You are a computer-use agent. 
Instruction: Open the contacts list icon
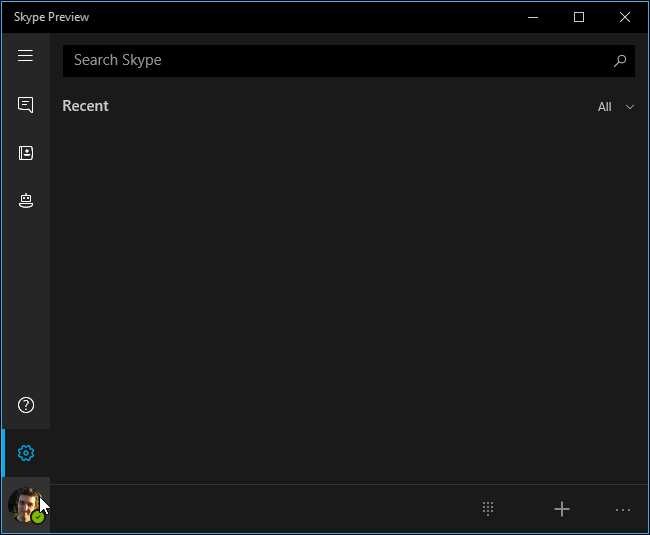26,153
